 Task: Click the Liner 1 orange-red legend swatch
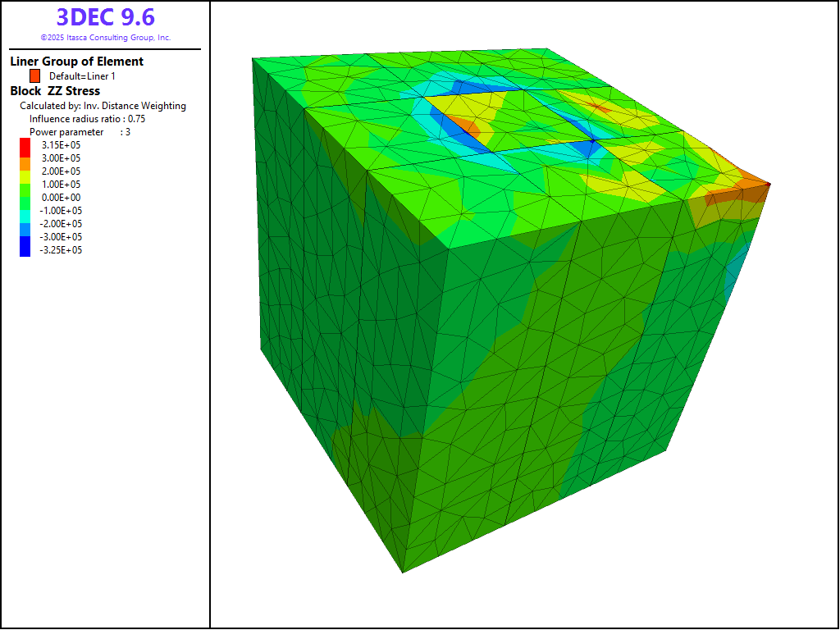pyautogui.click(x=35, y=75)
